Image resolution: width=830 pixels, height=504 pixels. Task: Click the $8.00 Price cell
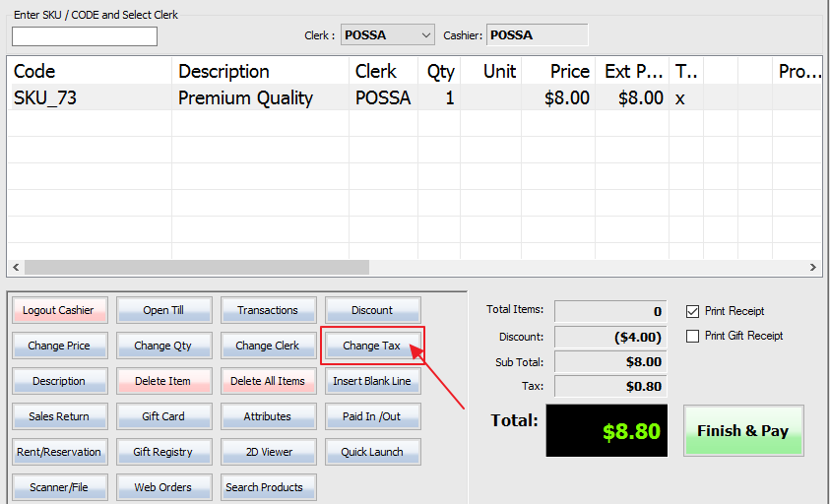tap(558, 97)
